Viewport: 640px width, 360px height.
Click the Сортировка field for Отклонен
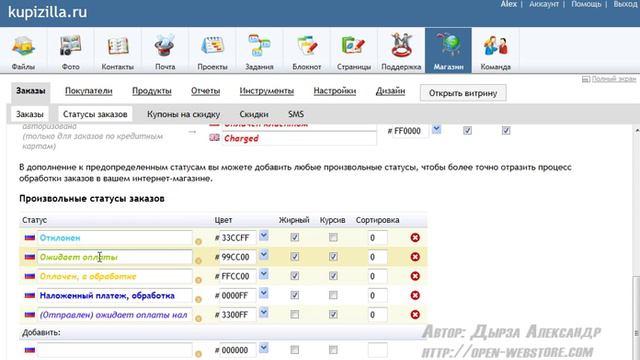tap(378, 238)
